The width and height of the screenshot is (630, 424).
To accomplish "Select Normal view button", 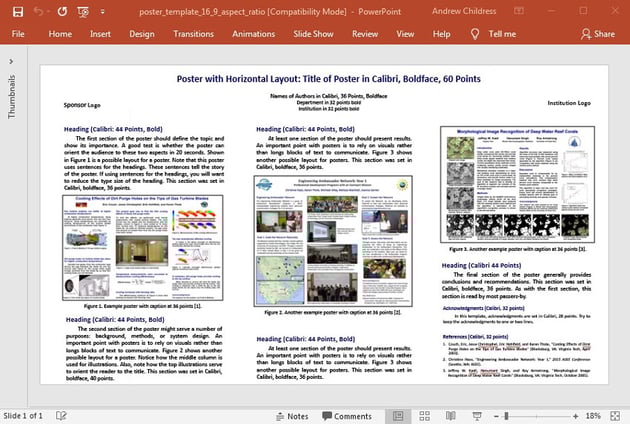I will click(397, 415).
